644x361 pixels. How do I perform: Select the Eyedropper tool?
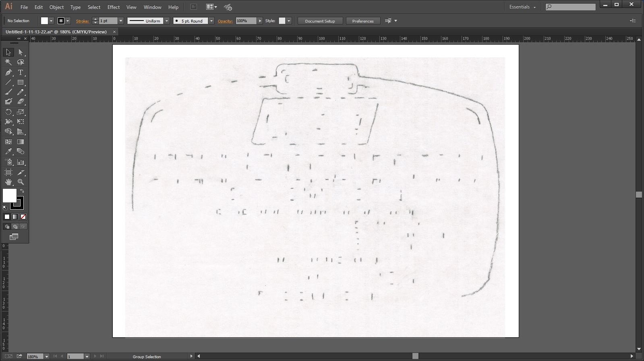[x=8, y=151]
